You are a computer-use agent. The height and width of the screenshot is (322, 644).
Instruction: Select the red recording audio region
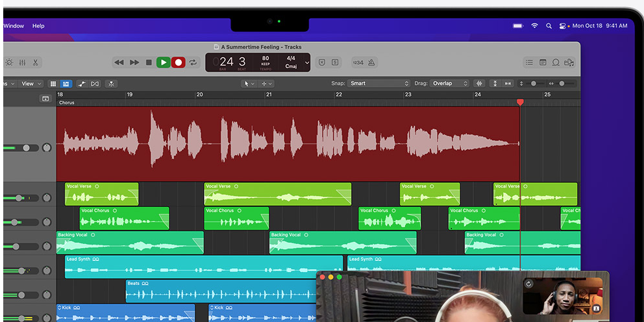click(288, 143)
